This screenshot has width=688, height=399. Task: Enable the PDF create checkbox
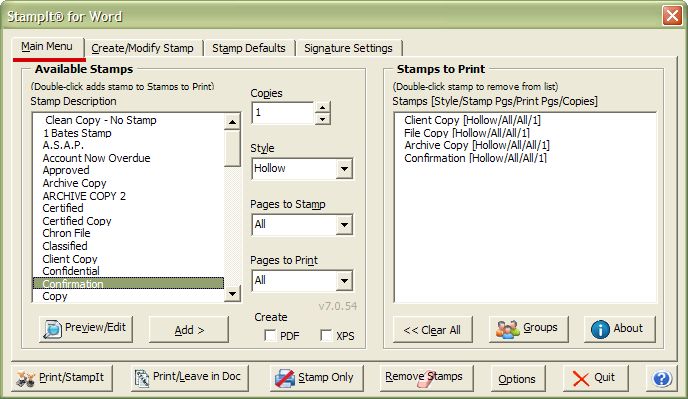point(270,336)
